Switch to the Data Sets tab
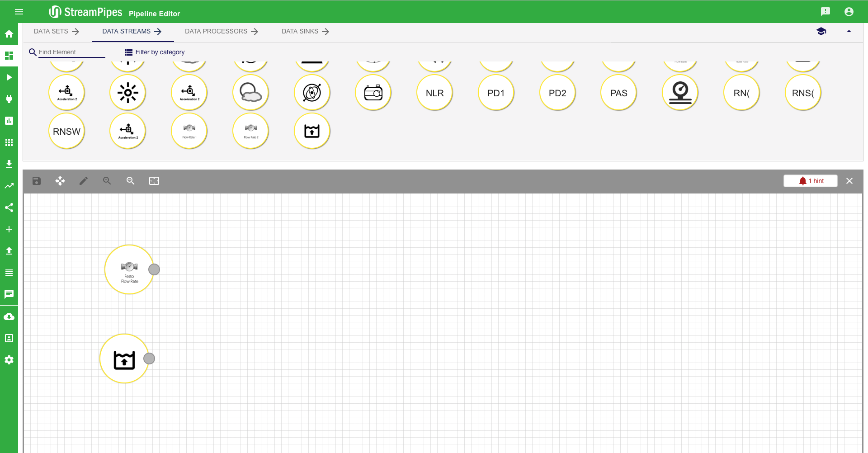The height and width of the screenshot is (453, 868). (57, 32)
